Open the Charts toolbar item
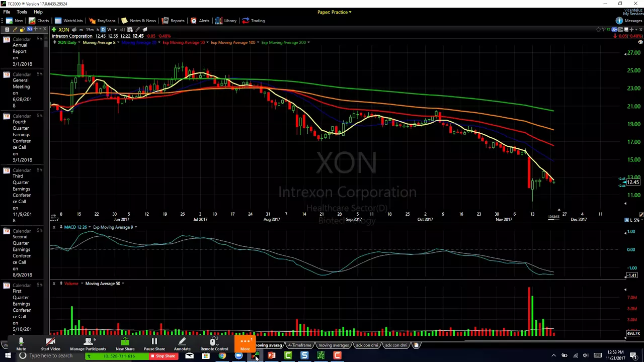The height and width of the screenshot is (362, 644). [39, 21]
